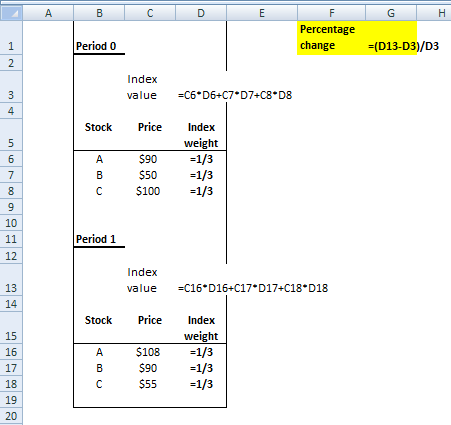Select row 3 header
The image size is (451, 425).
(11, 87)
